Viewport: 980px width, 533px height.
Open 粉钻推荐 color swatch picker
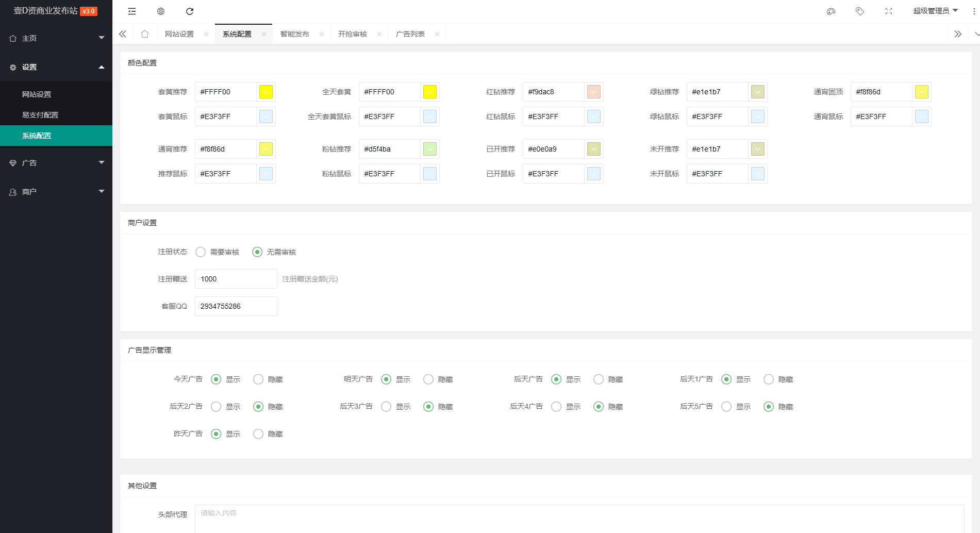[x=430, y=149]
